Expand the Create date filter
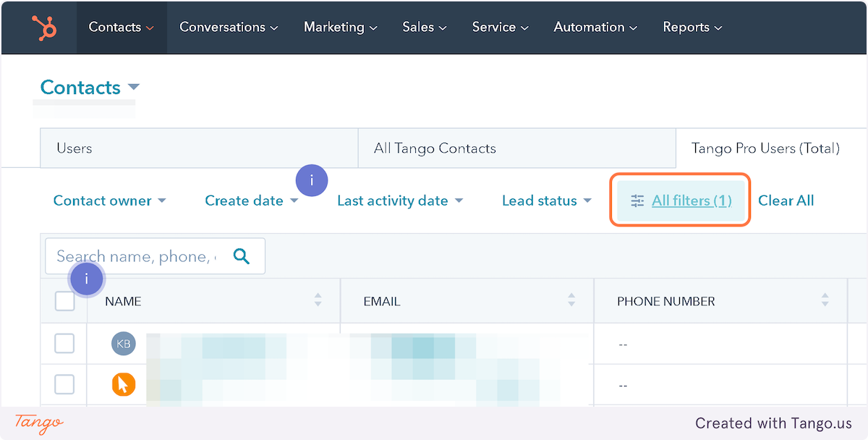868x440 pixels. (x=252, y=200)
